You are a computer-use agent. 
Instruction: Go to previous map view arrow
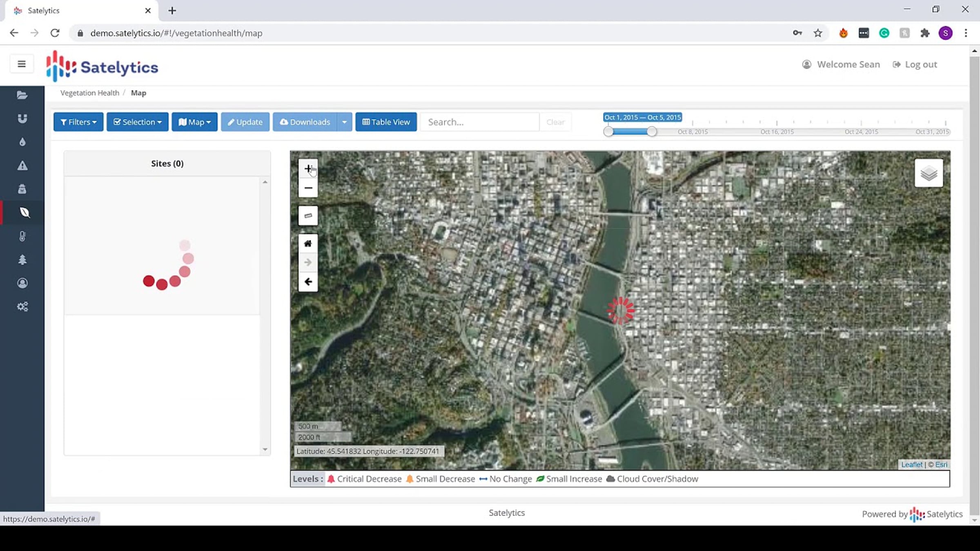308,282
